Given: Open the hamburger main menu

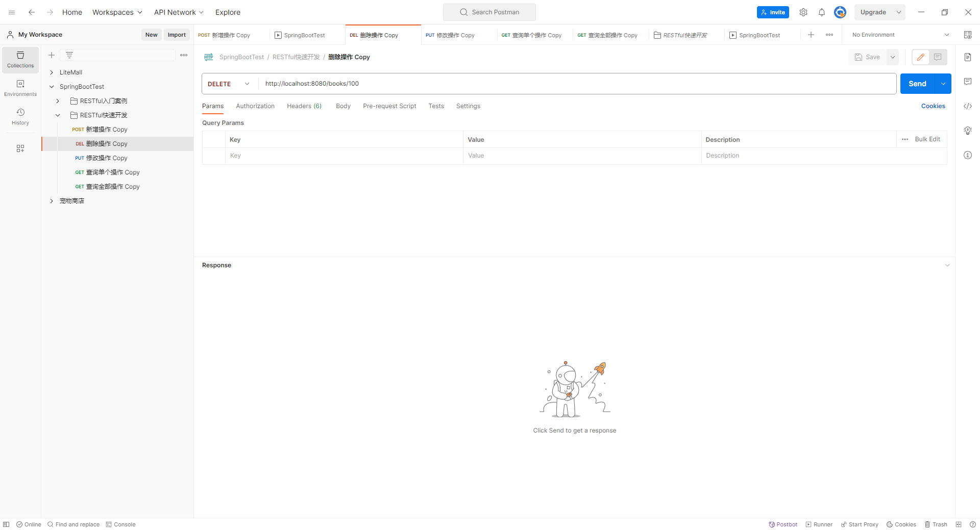Looking at the screenshot, I should pyautogui.click(x=12, y=12).
